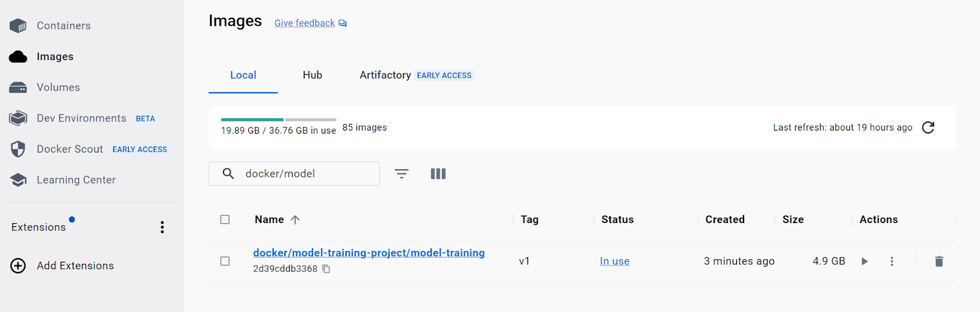Click the disk usage progress bar
The image size is (980, 312).
click(x=278, y=120)
